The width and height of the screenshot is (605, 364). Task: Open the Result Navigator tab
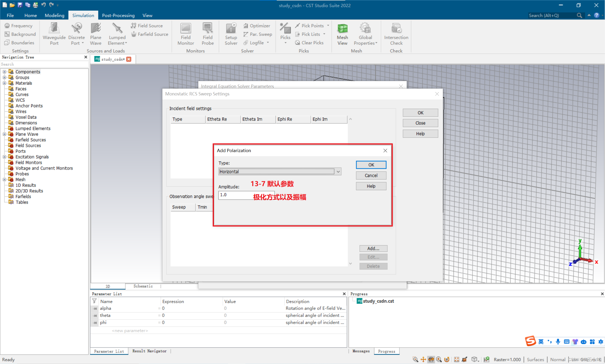point(149,351)
